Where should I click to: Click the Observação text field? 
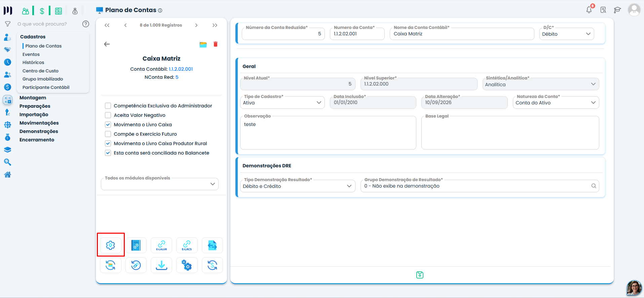(328, 133)
